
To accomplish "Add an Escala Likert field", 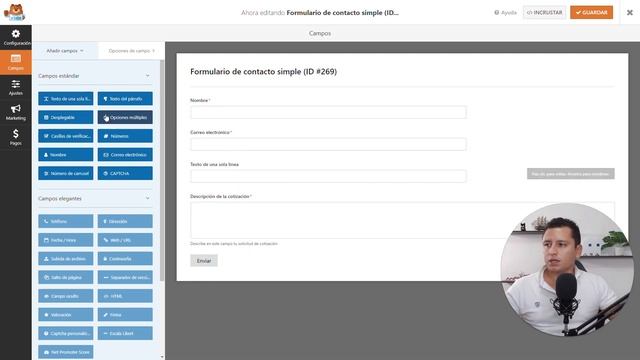I will 125,333.
